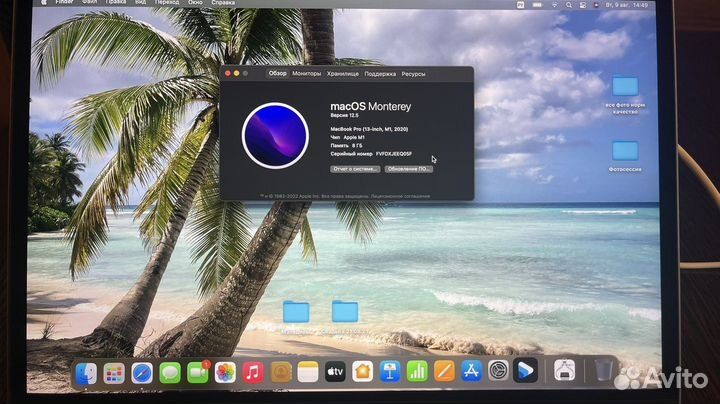Open Control Center in the menu bar
Screen dimensions: 720x404
582,5
